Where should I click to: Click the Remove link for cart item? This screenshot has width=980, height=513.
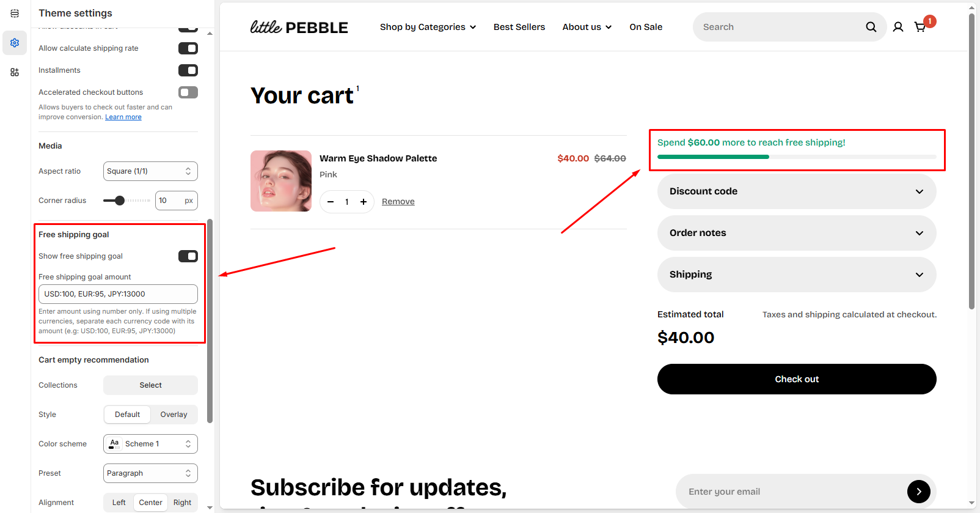[398, 202]
